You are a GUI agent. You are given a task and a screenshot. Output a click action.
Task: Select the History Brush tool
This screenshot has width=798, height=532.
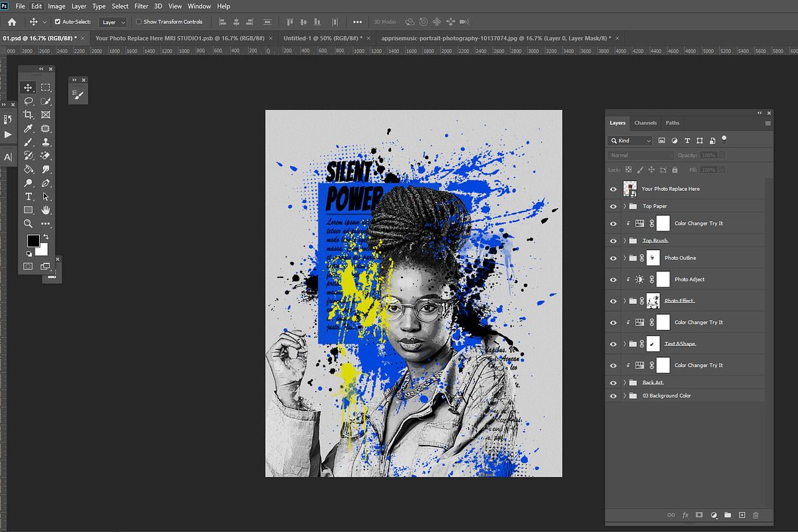click(29, 156)
